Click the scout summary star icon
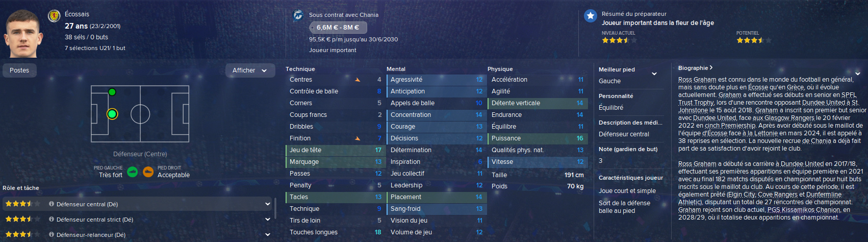Viewport: 868px width, 242px height. 590,16
